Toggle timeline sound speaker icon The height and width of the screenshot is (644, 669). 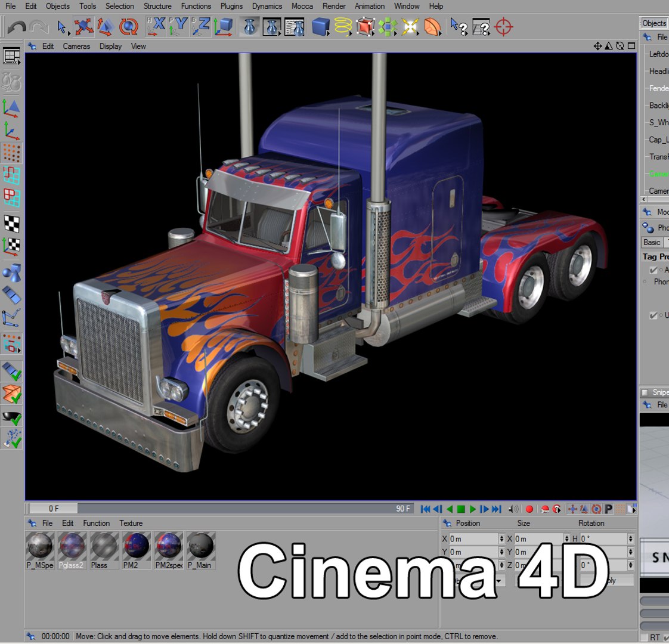(x=513, y=509)
